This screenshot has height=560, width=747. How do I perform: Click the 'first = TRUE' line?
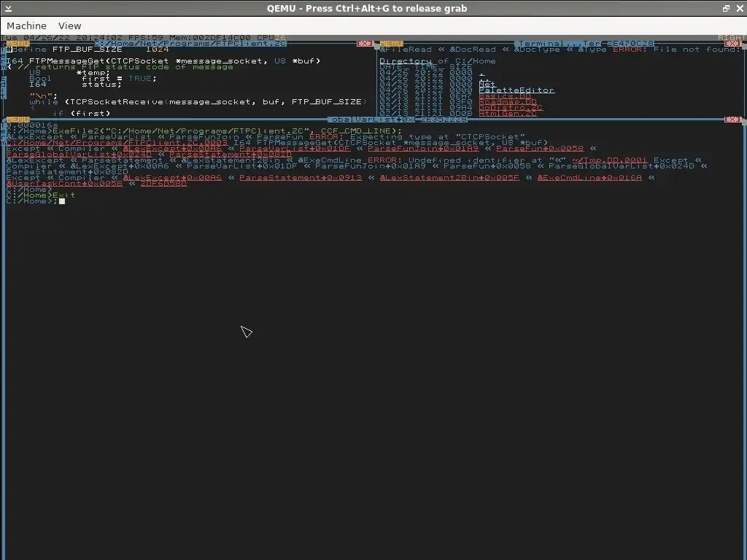(x=93, y=79)
